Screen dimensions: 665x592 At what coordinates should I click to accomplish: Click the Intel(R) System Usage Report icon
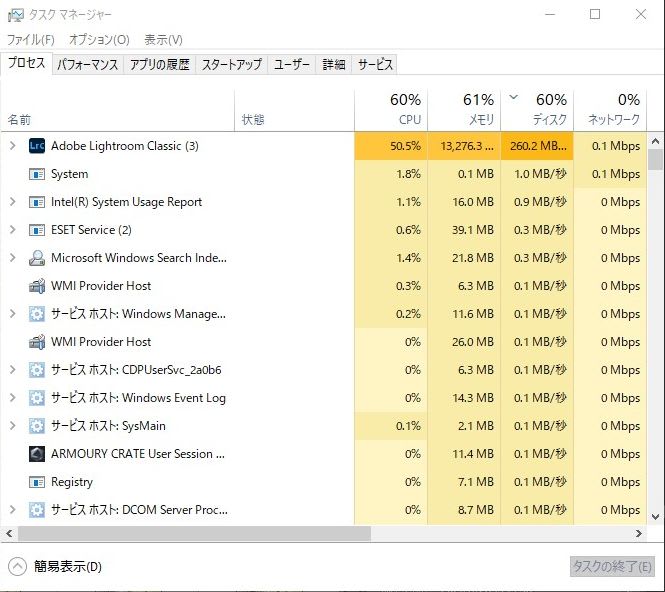(37, 202)
